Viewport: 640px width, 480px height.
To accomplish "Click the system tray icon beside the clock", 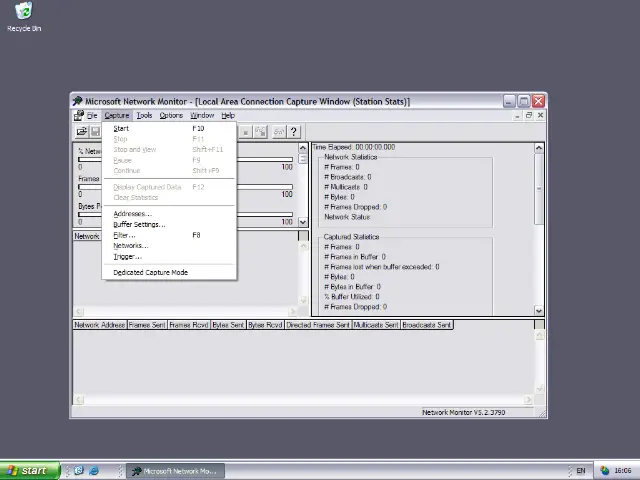I will [604, 471].
